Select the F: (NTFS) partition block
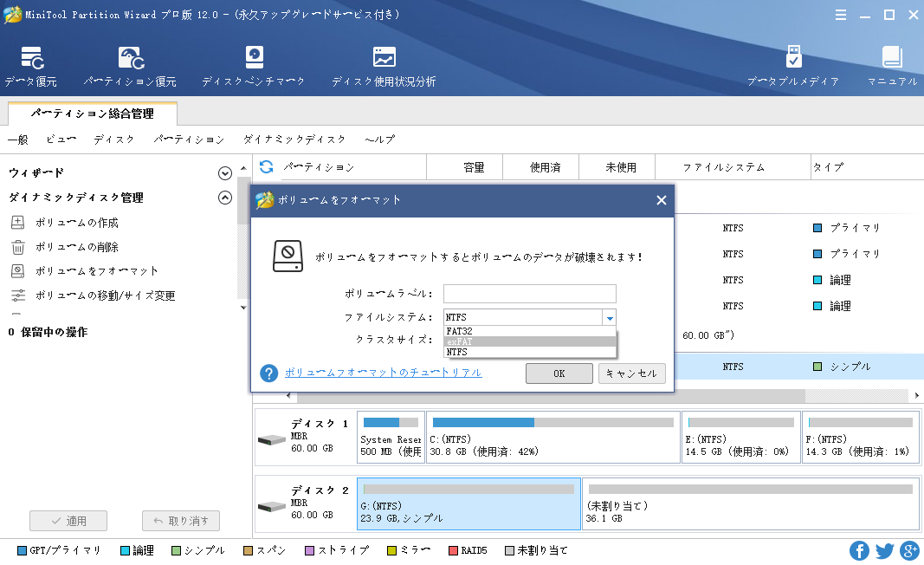Image resolution: width=924 pixels, height=565 pixels. [861, 437]
